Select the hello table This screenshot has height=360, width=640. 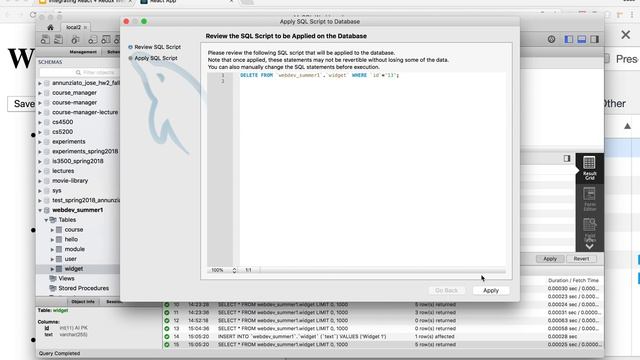(71, 240)
